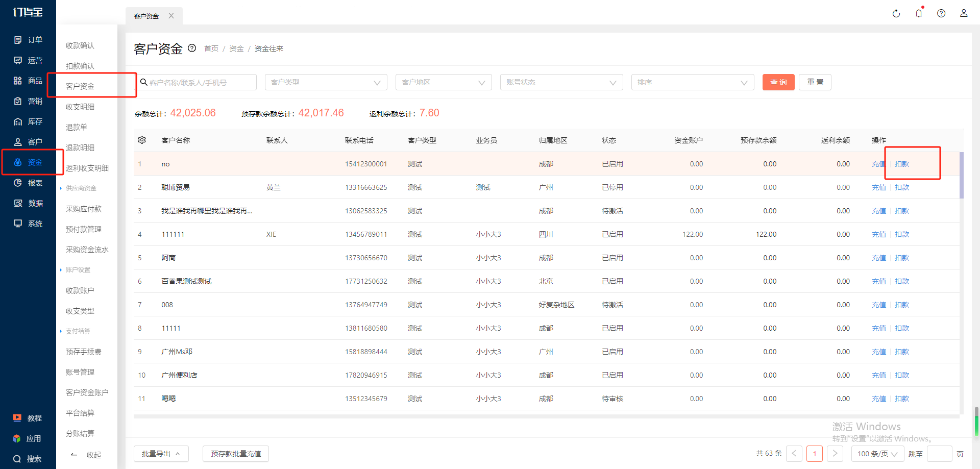Image resolution: width=980 pixels, height=469 pixels.
Task: Click the table horizontal scrollbar
Action: point(546,416)
